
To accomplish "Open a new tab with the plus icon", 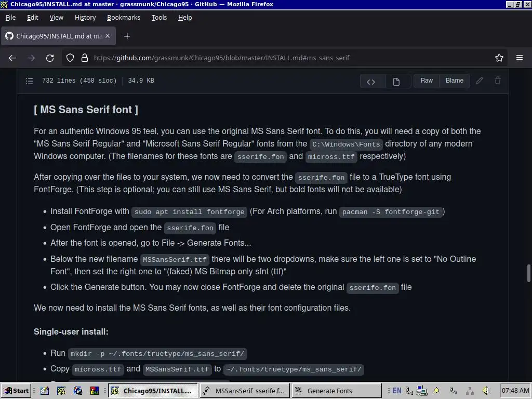I will [127, 36].
